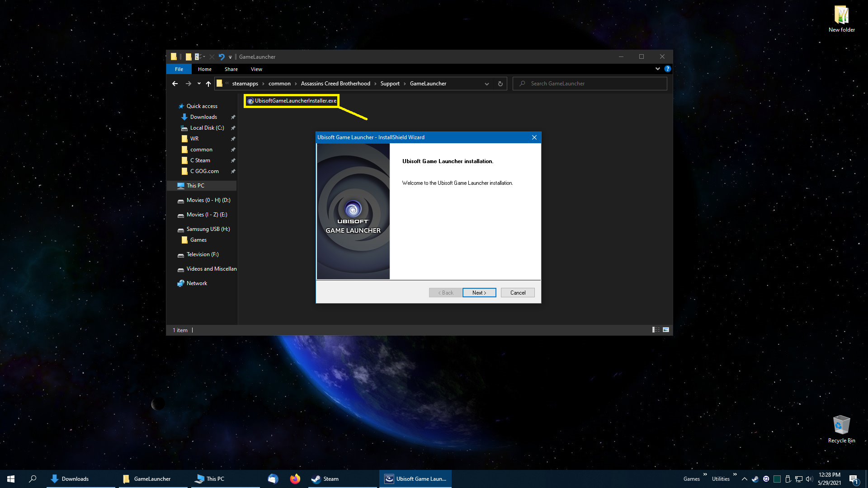Open recent locations dropdown arrow
This screenshot has height=488, width=868.
[x=199, y=84]
